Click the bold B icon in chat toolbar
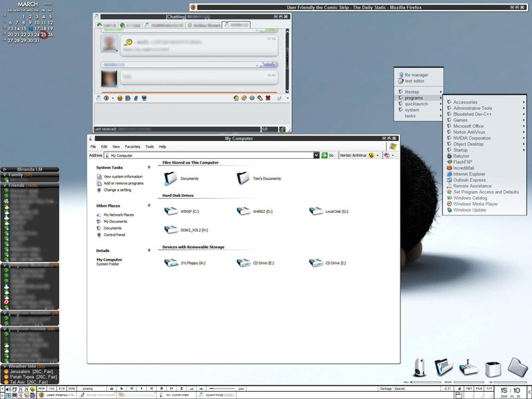 pos(128,98)
